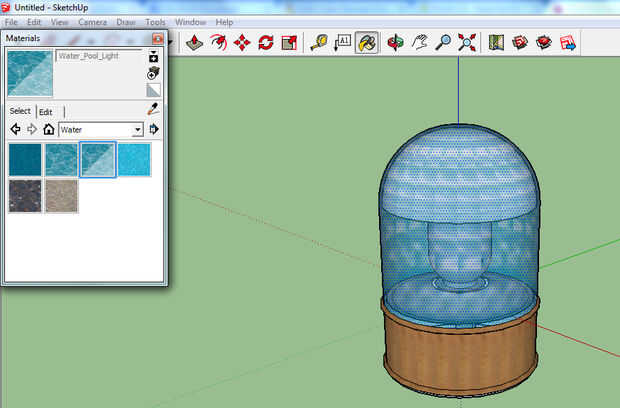Open the Water material library dropdown
Screen dimensions: 620x408
(x=137, y=129)
